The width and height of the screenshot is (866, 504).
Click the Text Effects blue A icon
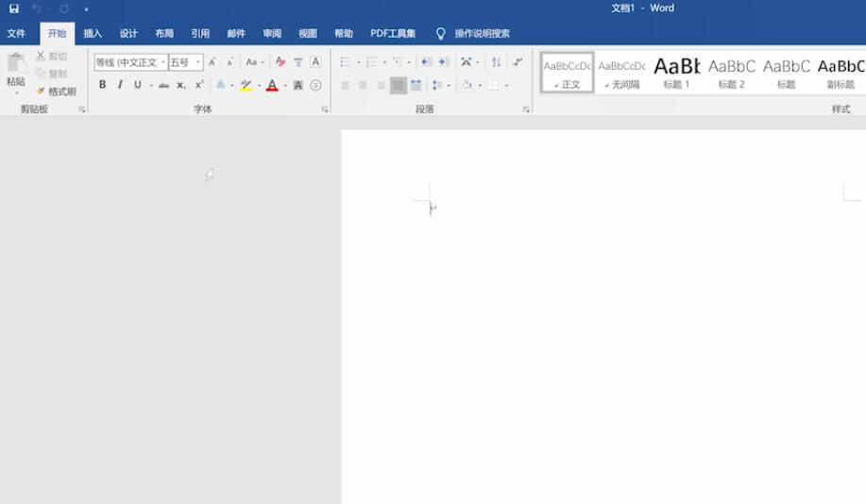coord(220,85)
